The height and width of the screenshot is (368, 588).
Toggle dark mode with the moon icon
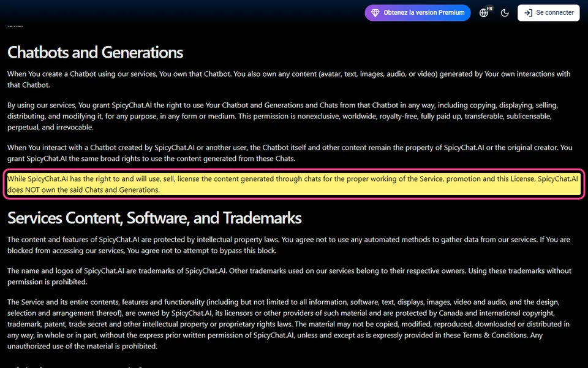[x=505, y=13]
